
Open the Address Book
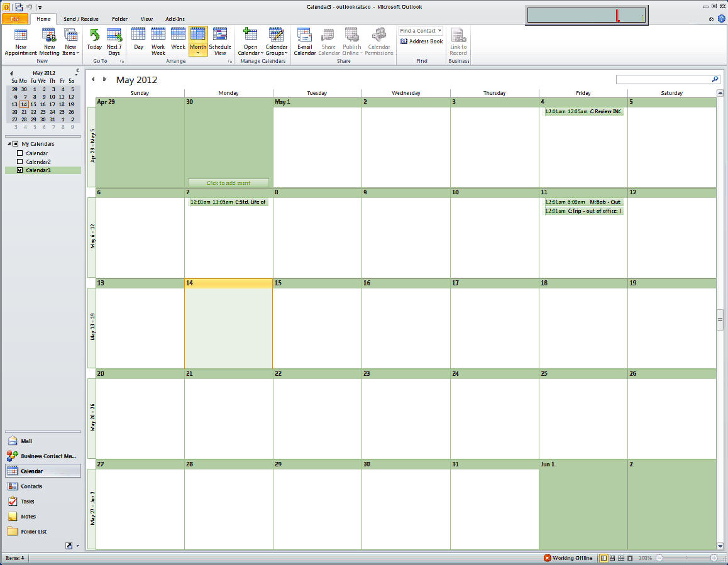click(422, 41)
